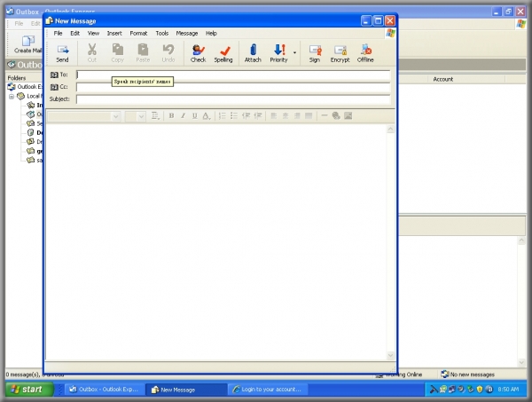The width and height of the screenshot is (532, 402).
Task: Apply numbered list formatting
Action: tap(223, 116)
